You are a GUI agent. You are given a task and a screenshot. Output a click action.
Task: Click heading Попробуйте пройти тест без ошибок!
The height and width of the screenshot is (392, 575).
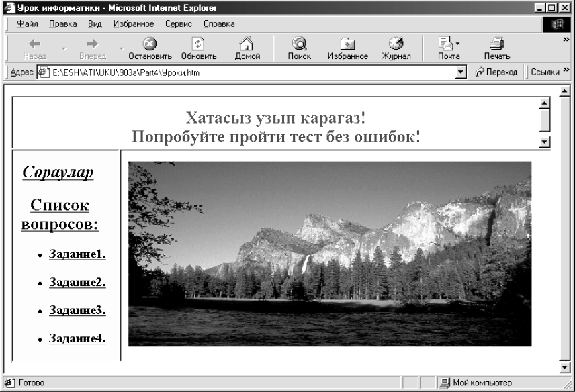point(276,137)
